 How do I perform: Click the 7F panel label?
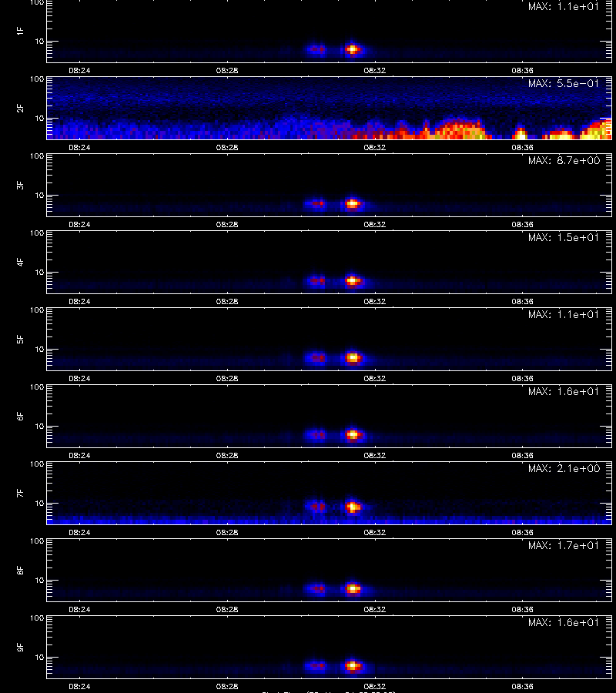(20, 494)
